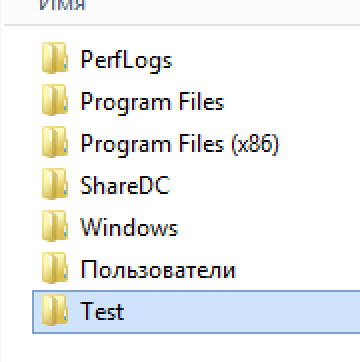This screenshot has height=362, width=360.
Task: Sort by the Имя column header
Action: click(x=63, y=5)
